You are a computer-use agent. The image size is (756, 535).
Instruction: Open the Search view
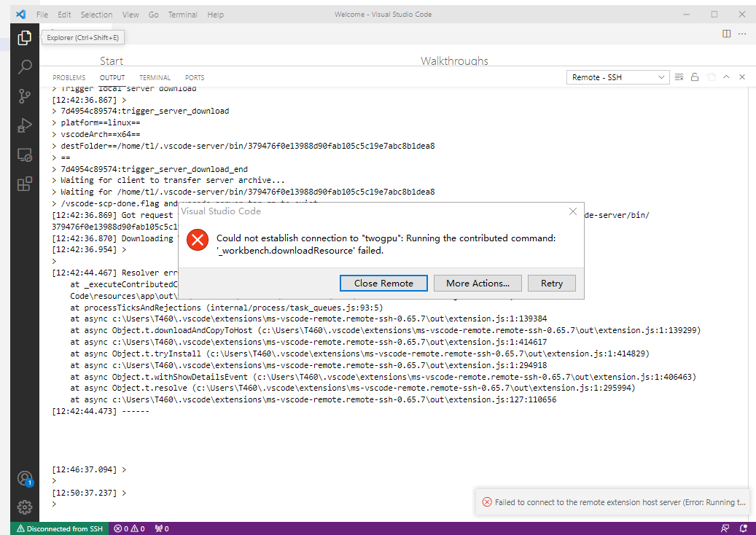[24, 66]
